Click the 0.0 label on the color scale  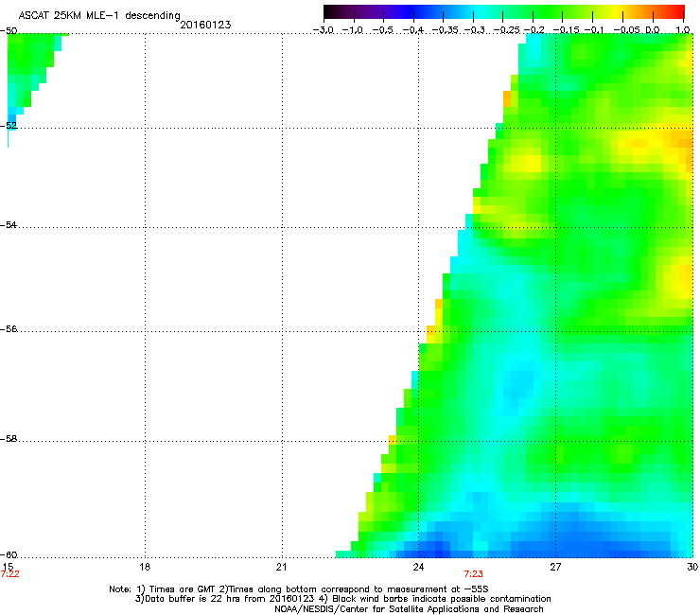pyautogui.click(x=653, y=30)
